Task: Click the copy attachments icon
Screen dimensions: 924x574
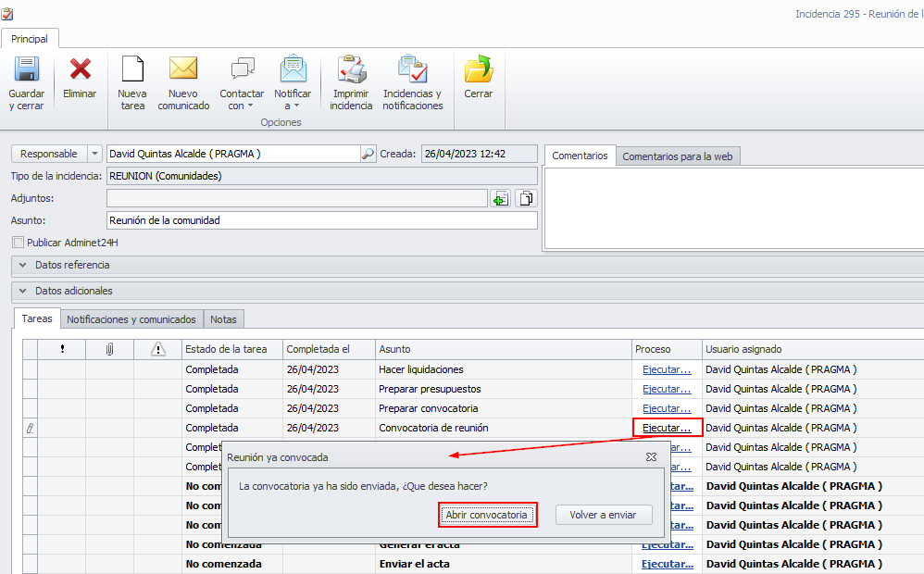Action: tap(526, 199)
